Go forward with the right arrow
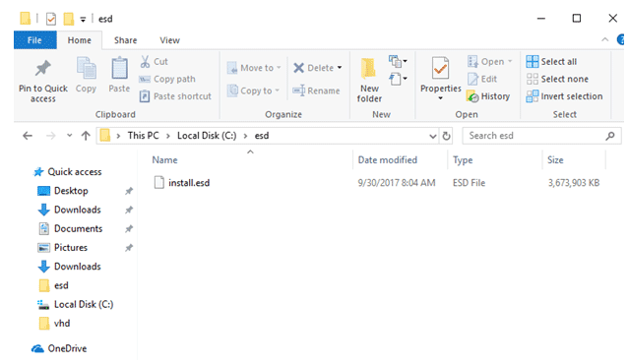The height and width of the screenshot is (364, 628). 51,136
